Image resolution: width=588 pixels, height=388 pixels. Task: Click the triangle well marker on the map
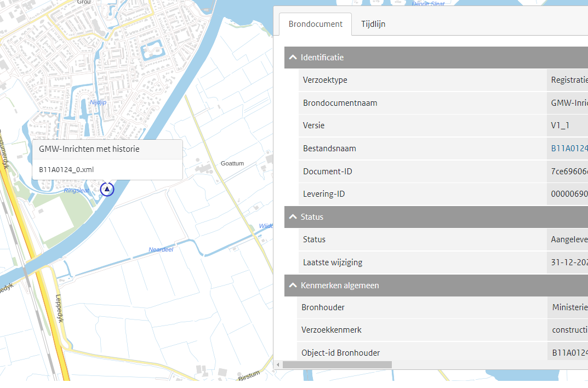[x=107, y=189]
